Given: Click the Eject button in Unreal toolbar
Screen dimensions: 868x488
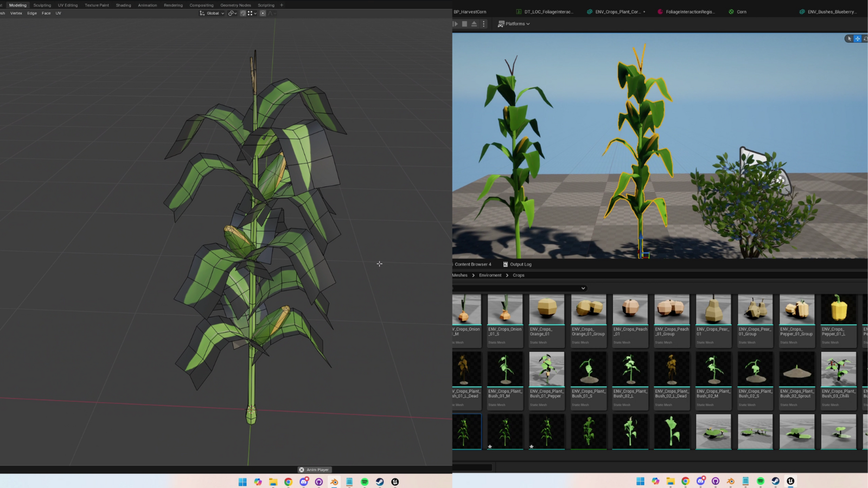Looking at the screenshot, I should tap(474, 24).
